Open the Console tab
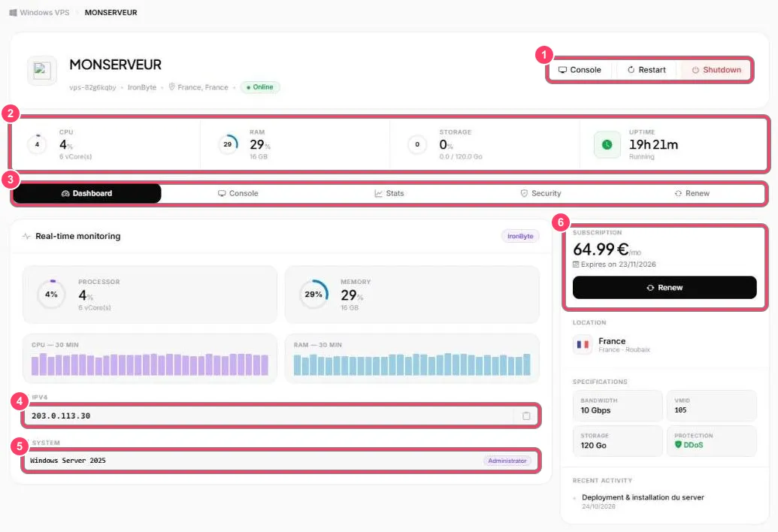 [238, 193]
